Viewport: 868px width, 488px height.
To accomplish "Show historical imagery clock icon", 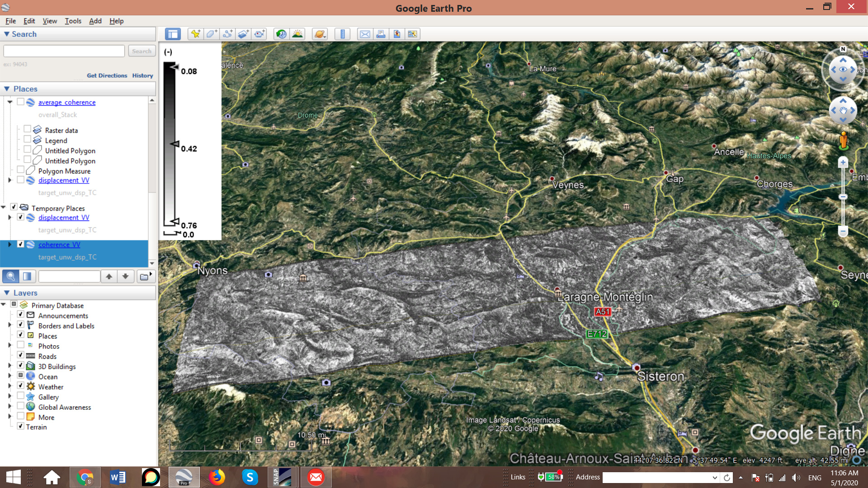I will [281, 34].
